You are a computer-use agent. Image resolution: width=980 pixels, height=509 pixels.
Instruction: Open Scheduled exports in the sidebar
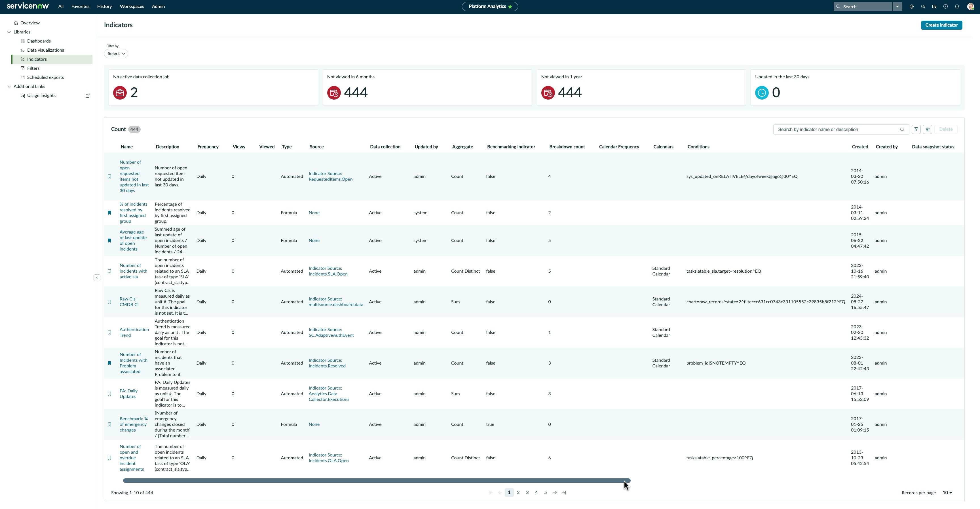[x=45, y=78]
